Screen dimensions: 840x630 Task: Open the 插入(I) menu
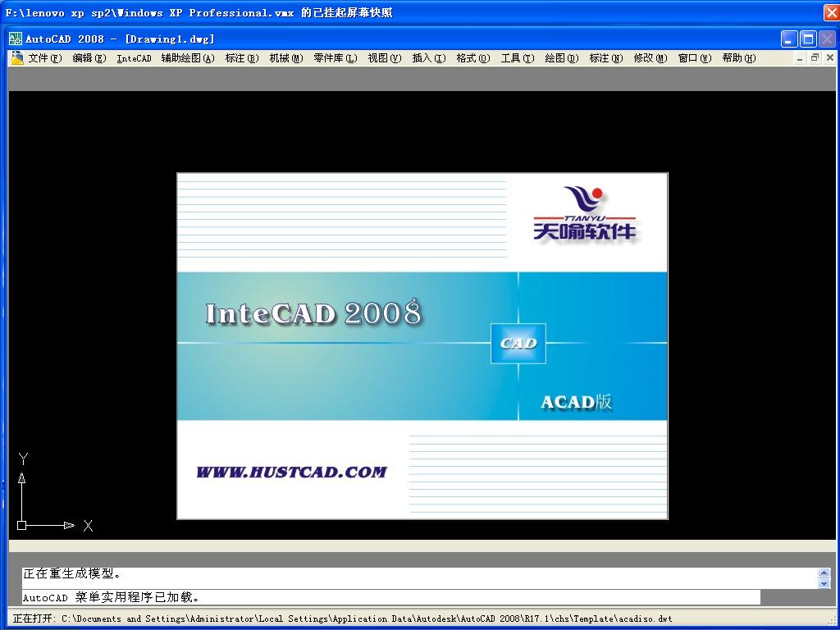point(428,58)
